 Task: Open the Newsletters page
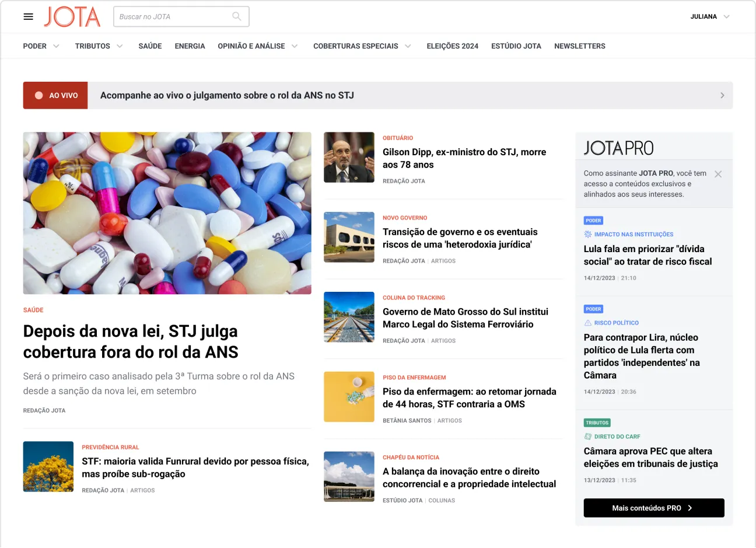(580, 46)
